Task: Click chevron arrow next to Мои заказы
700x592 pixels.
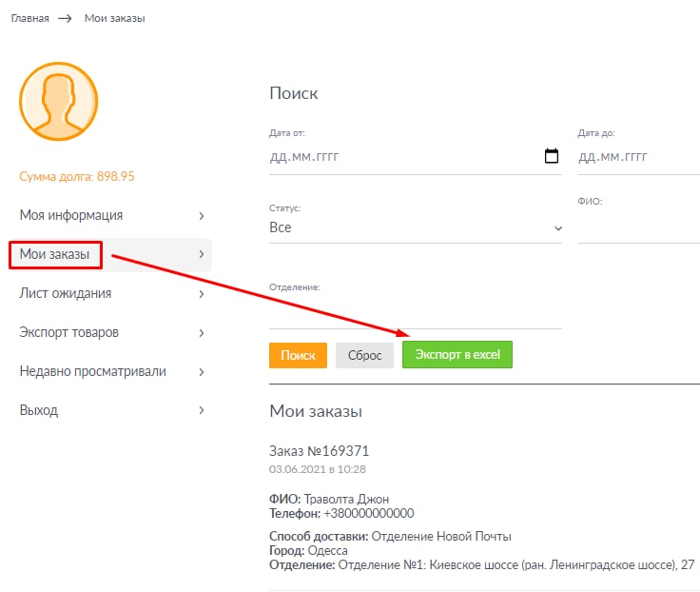Action: pos(201,254)
